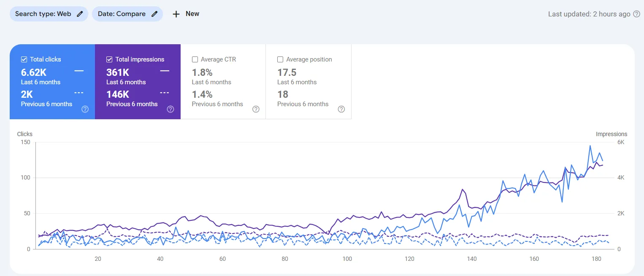The image size is (644, 276).
Task: Click the solid line legend in Total clicks
Action: (79, 71)
